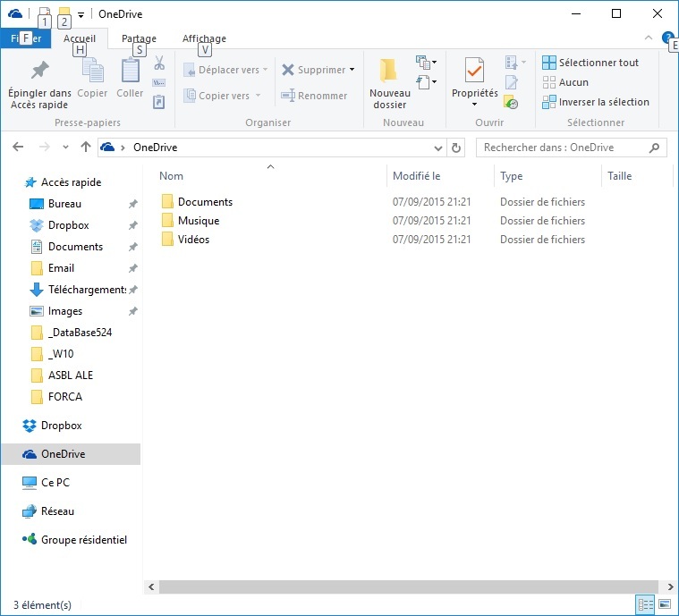This screenshot has width=679, height=616.
Task: Click the quick access Properties icon in title bar
Action: (x=44, y=13)
